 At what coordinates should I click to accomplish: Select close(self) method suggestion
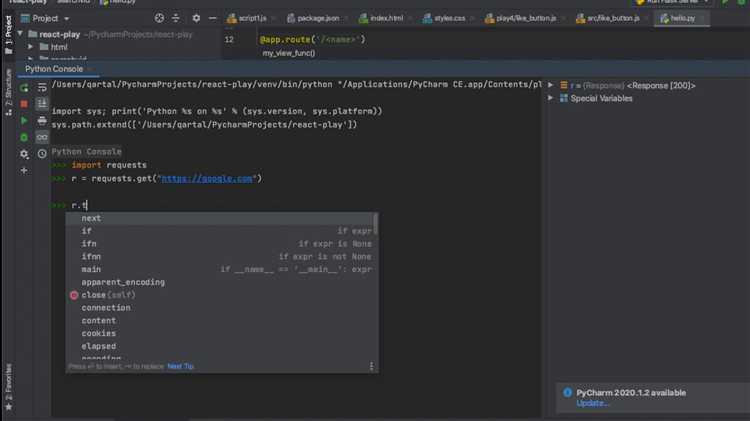click(221, 295)
